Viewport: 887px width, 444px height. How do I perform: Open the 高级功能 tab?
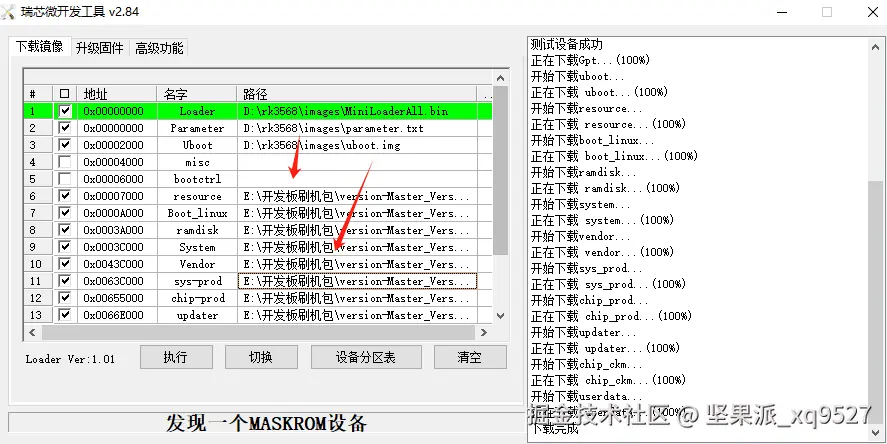tap(159, 49)
